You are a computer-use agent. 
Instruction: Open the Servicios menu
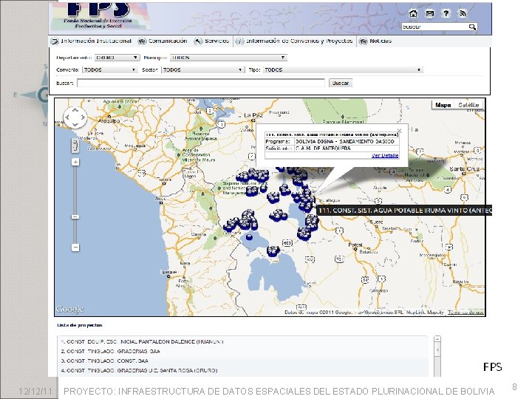point(212,41)
